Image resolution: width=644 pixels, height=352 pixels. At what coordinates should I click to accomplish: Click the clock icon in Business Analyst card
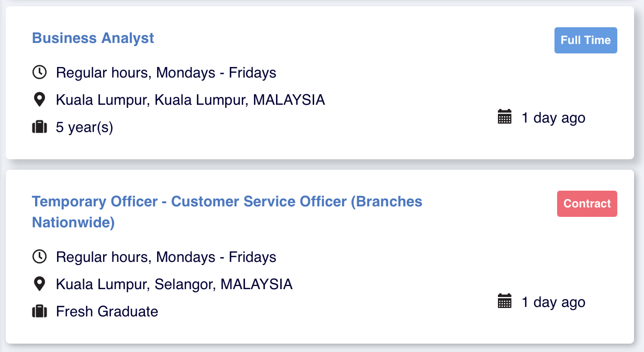tap(40, 72)
